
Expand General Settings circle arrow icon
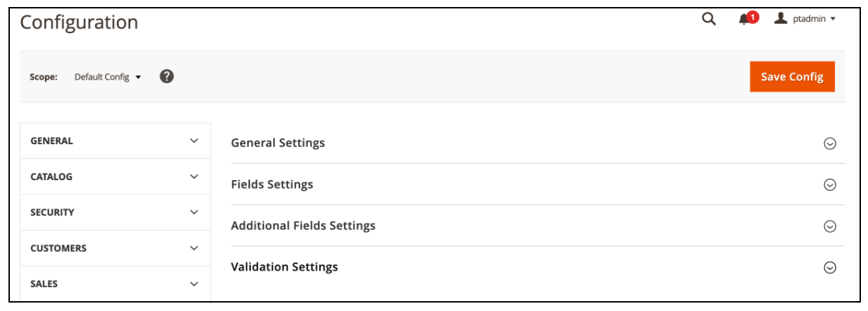point(830,144)
